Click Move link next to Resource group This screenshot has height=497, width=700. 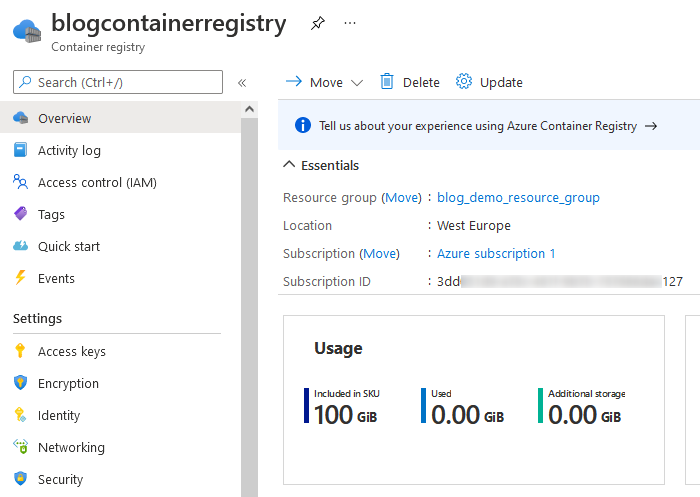point(403,197)
